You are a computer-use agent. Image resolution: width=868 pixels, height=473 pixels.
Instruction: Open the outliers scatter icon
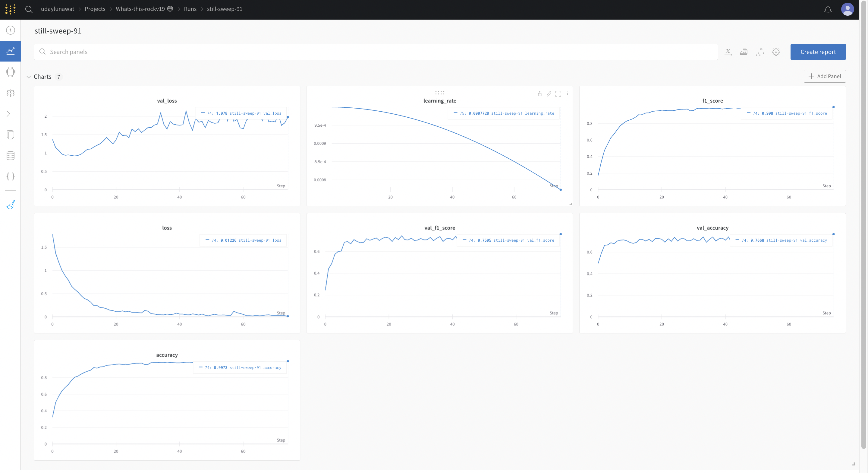click(x=760, y=52)
